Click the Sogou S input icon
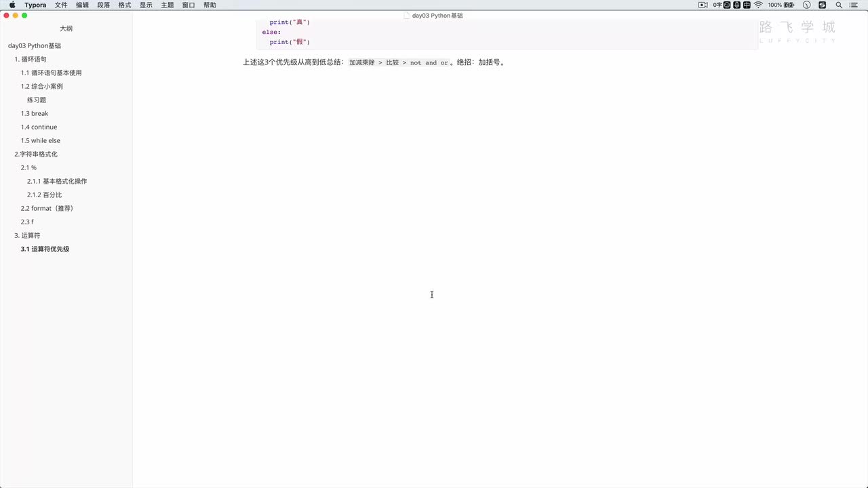The width and height of the screenshot is (868, 488). (x=823, y=5)
